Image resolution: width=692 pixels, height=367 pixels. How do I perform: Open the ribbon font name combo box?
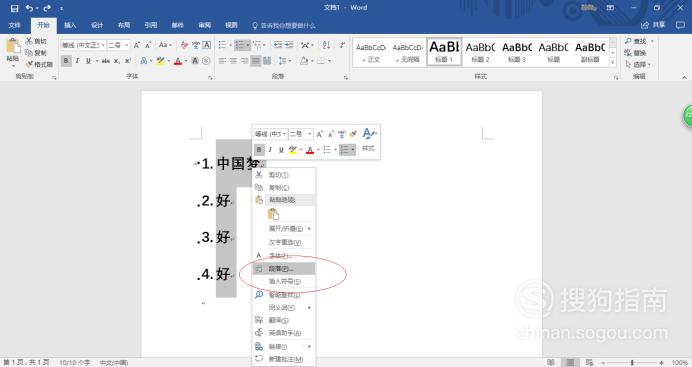click(83, 45)
